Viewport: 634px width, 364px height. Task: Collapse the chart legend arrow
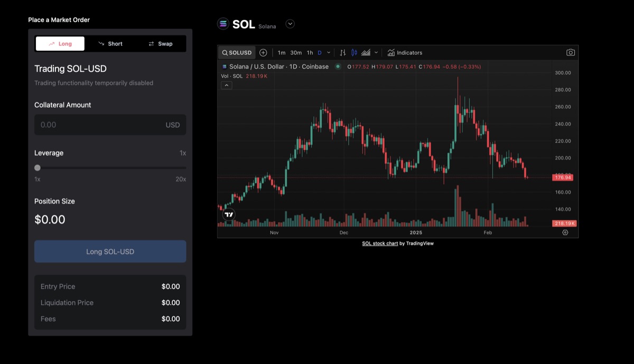coord(227,86)
